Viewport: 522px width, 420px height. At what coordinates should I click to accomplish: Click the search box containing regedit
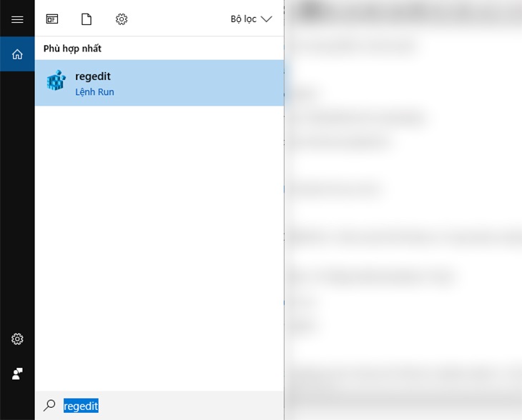pos(159,406)
